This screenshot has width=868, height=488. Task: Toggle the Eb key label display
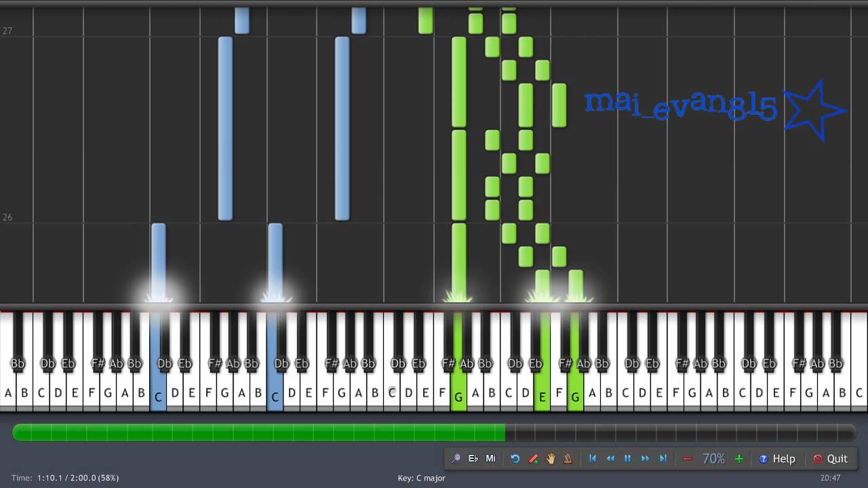473,459
